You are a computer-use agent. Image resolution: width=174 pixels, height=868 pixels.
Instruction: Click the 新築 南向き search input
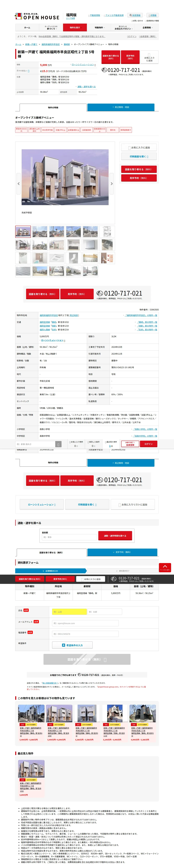click(35, 444)
